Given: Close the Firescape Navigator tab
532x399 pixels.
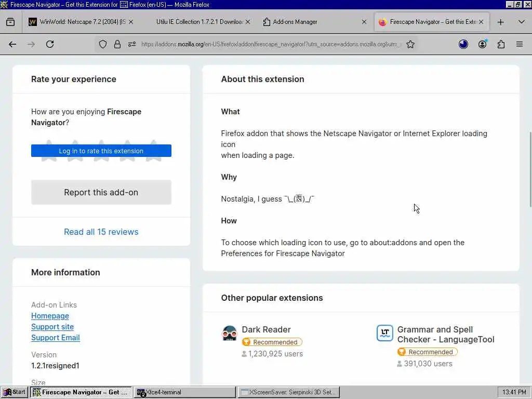Looking at the screenshot, I should 481,22.
